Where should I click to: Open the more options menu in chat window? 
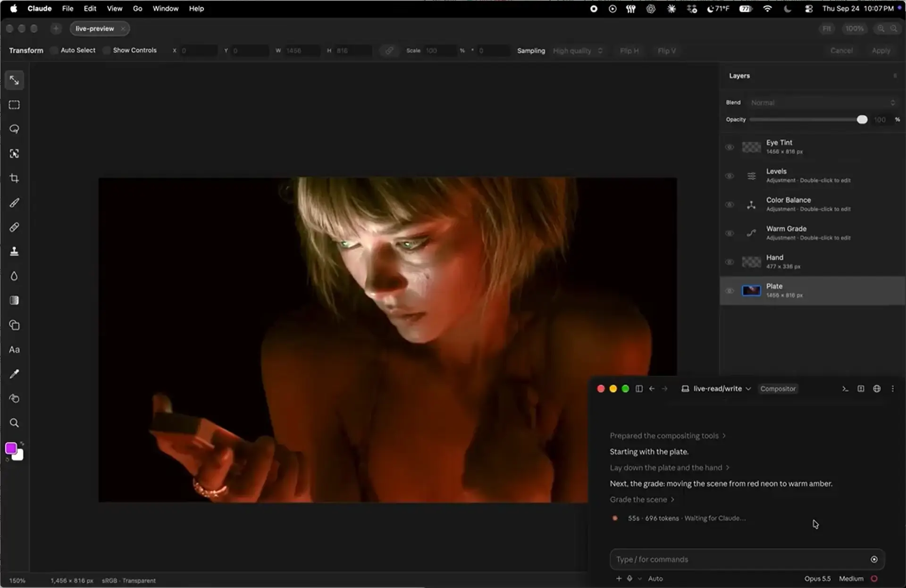(892, 389)
